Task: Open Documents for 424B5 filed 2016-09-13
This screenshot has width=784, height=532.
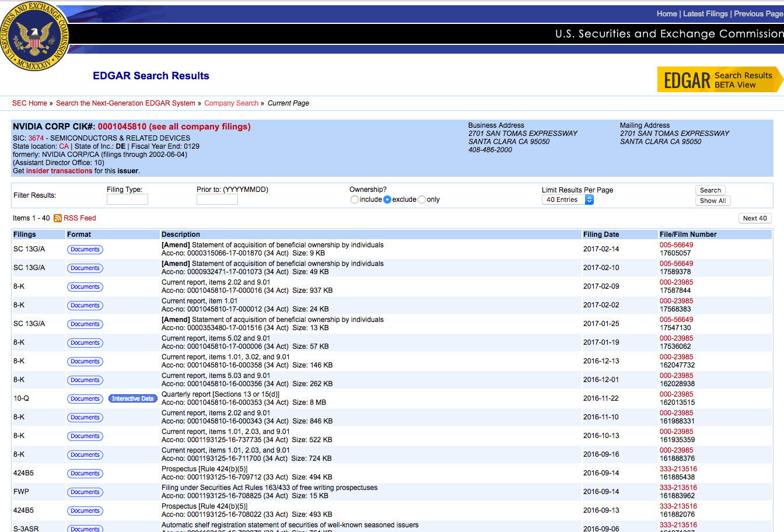Action: pos(85,511)
